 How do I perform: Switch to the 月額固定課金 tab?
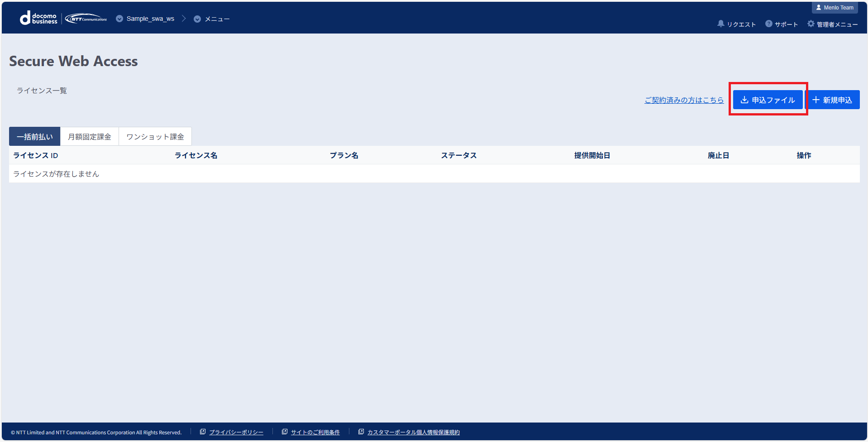click(90, 136)
